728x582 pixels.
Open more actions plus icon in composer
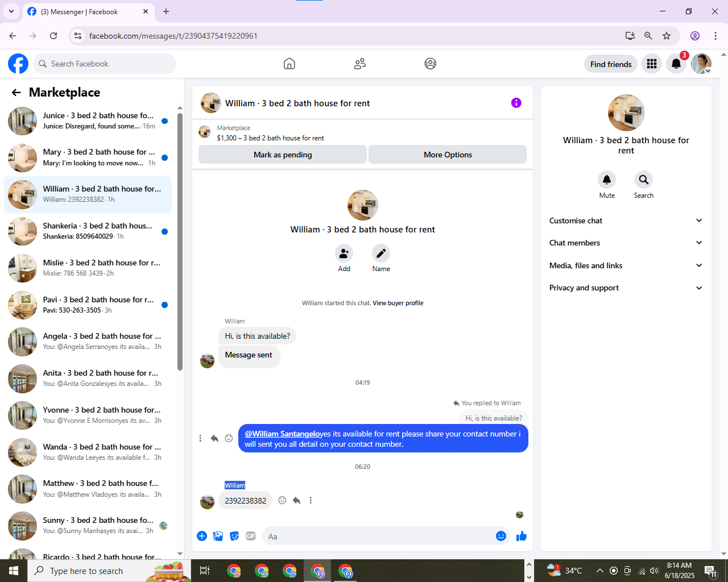tap(202, 536)
